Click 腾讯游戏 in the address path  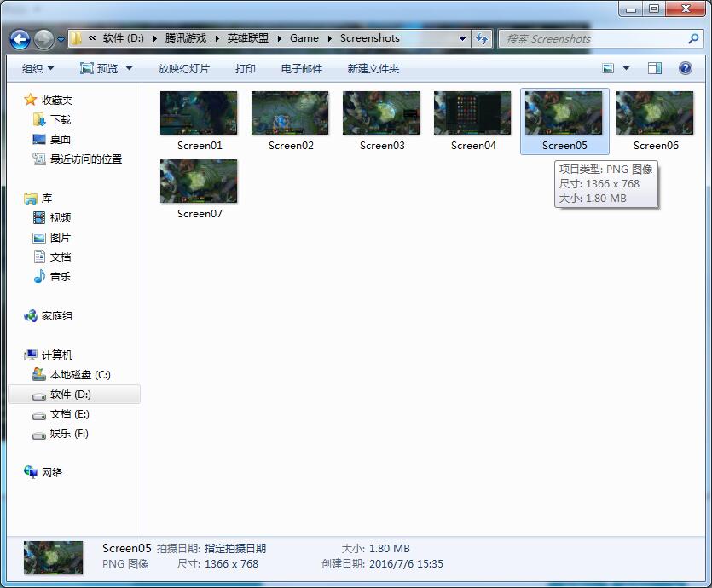(x=186, y=38)
